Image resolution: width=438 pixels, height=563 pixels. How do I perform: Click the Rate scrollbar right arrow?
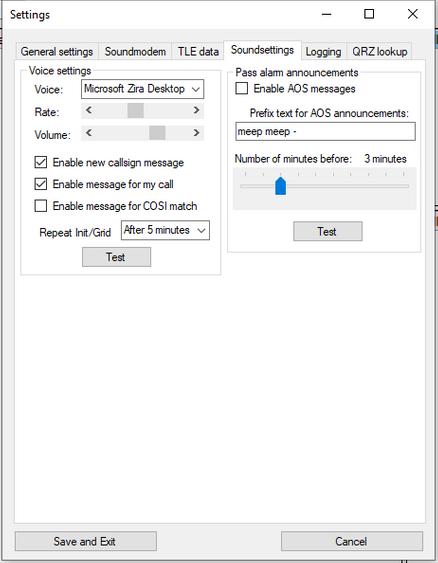pyautogui.click(x=196, y=110)
